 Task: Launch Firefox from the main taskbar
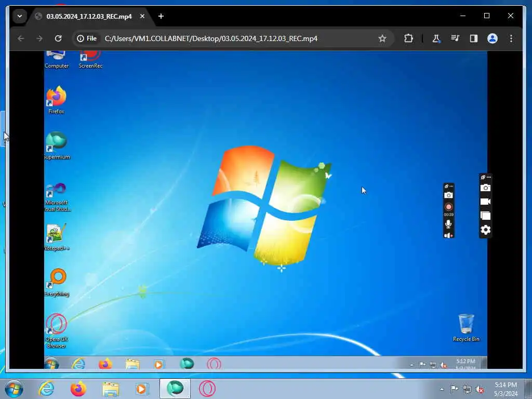[78, 389]
